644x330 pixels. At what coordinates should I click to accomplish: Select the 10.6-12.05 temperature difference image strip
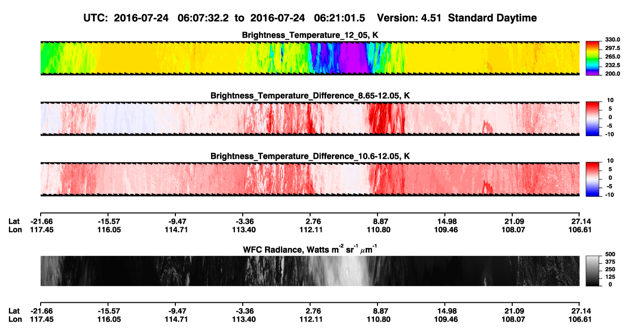pos(310,179)
